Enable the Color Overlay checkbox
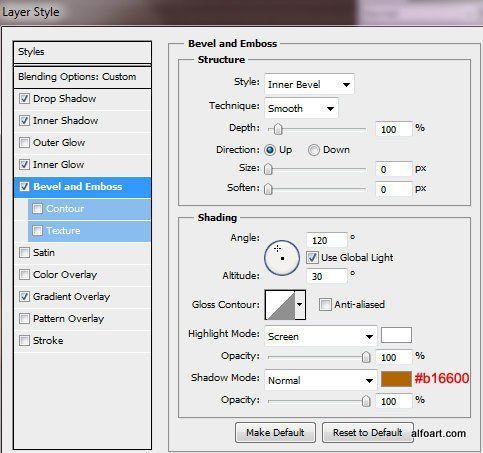The image size is (483, 453). click(x=24, y=275)
